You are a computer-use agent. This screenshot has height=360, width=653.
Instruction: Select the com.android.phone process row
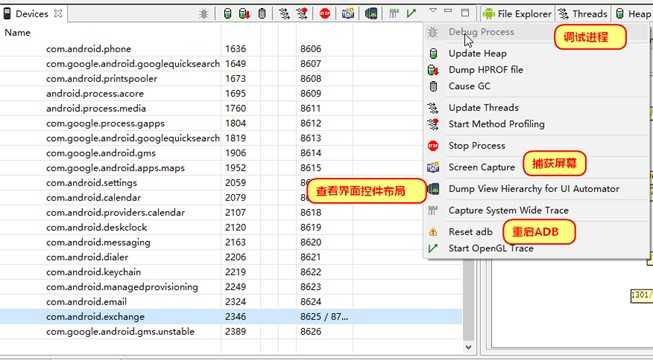[231, 49]
